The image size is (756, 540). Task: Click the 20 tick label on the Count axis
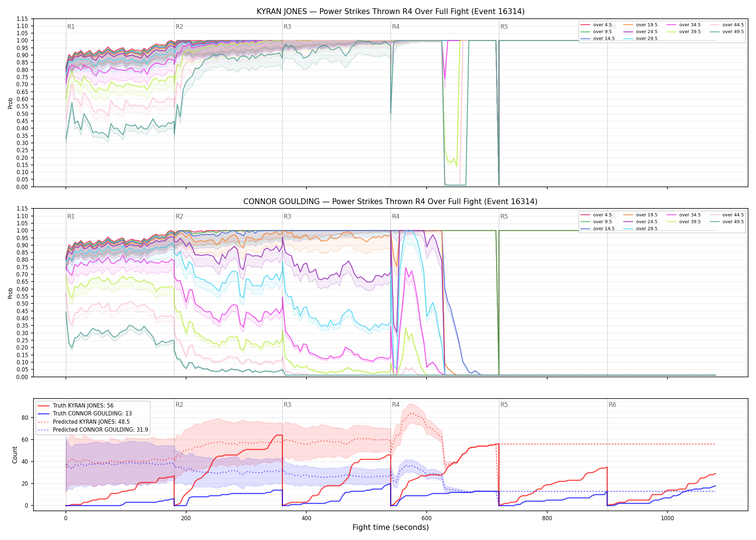click(x=25, y=484)
